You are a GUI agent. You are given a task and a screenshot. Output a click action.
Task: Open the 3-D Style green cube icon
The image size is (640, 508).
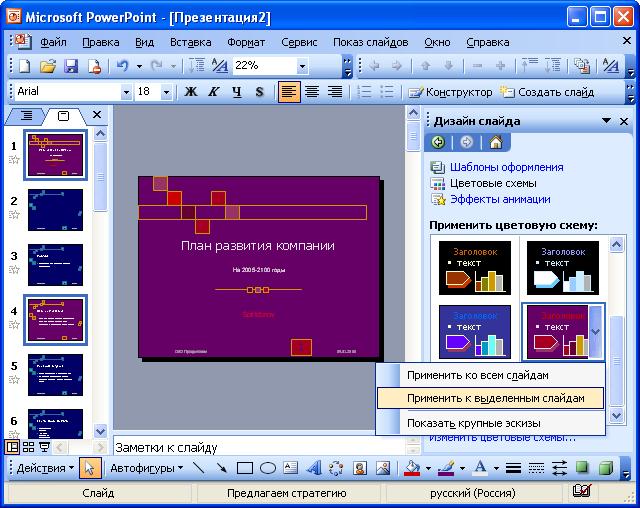coord(606,468)
